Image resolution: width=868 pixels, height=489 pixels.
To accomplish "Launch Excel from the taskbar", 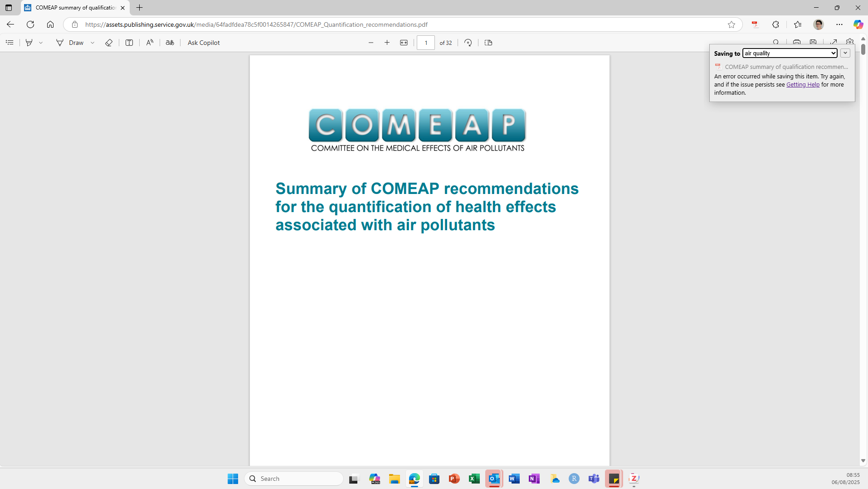I will pos(474,479).
